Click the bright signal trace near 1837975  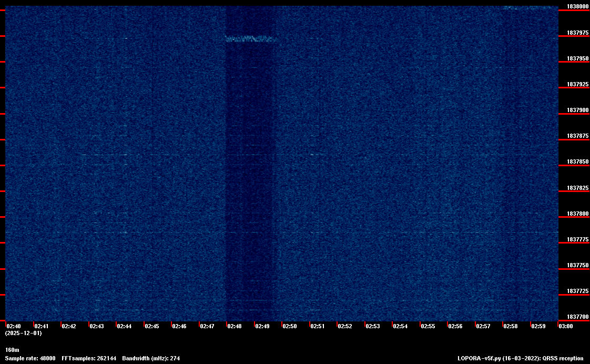tap(251, 38)
